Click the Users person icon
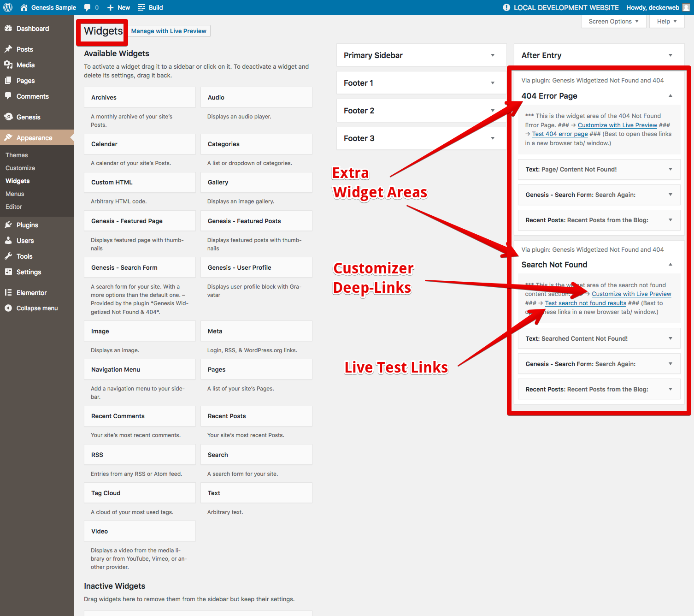The image size is (694, 616). pos(8,240)
